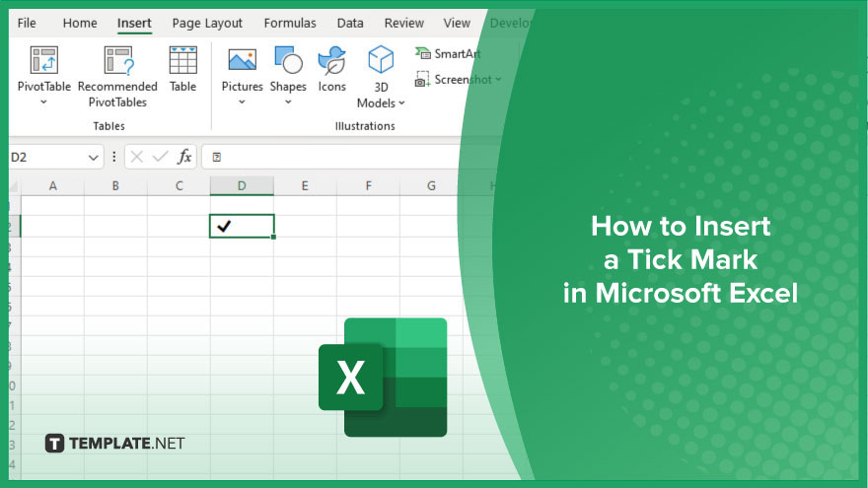868x488 pixels.
Task: Select column G header
Action: pos(431,186)
